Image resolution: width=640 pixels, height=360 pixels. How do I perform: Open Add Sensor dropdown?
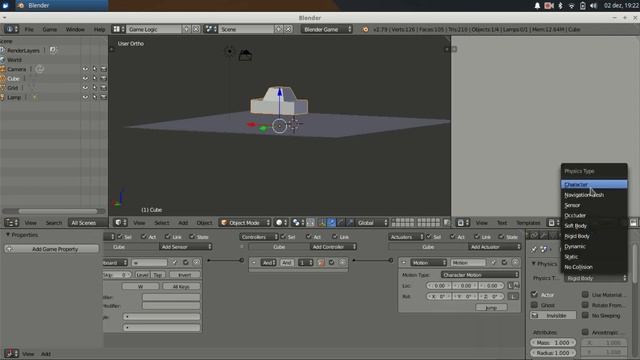click(x=186, y=247)
